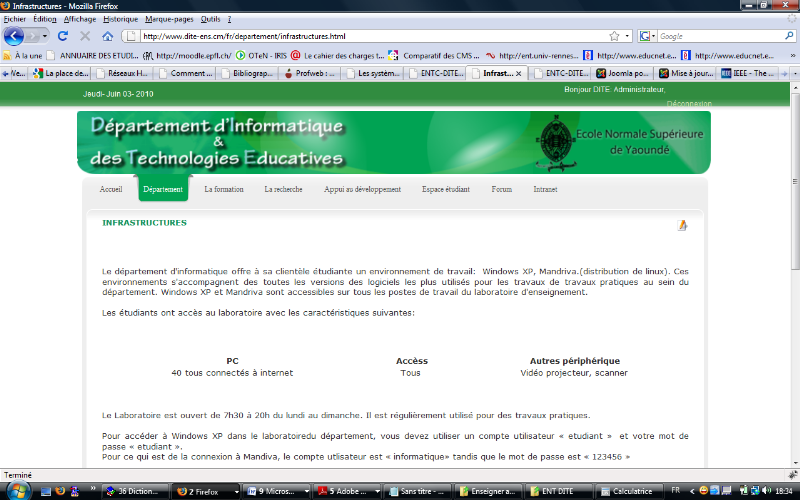The image size is (800, 500).
Task: Switch to the 'Mise à jour...' tab
Action: (686, 73)
